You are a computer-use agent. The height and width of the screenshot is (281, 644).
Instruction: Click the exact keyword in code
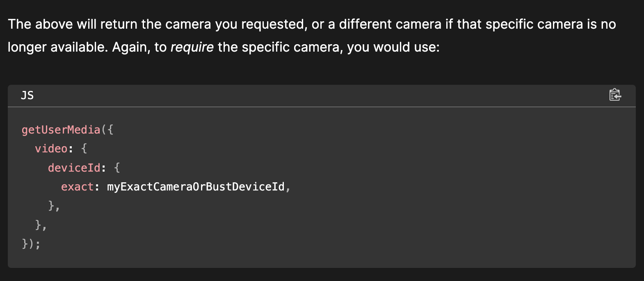click(77, 187)
